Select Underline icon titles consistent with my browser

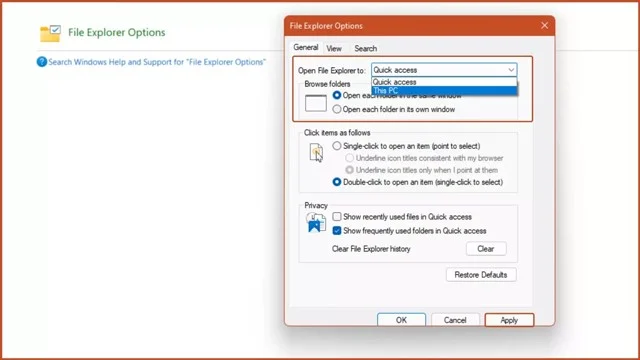click(349, 158)
